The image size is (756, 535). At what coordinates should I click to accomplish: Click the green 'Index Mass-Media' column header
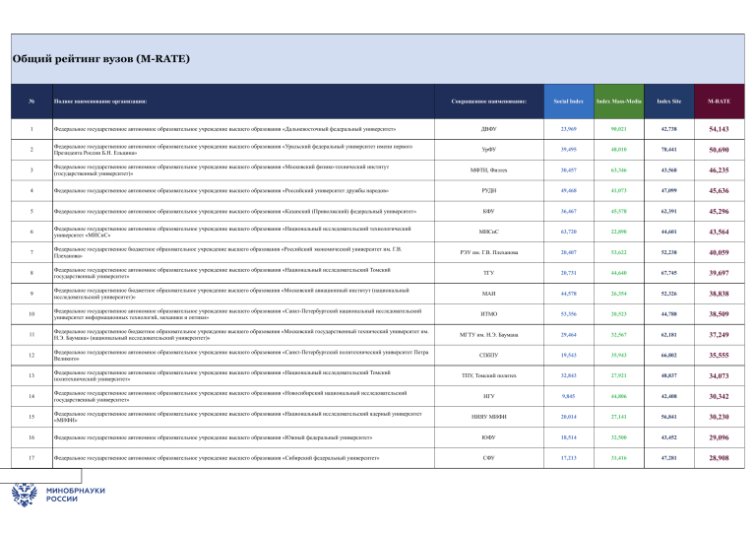[618, 101]
